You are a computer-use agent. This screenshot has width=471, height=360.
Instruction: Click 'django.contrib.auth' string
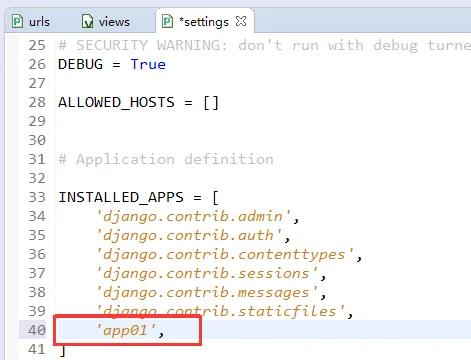click(x=189, y=235)
